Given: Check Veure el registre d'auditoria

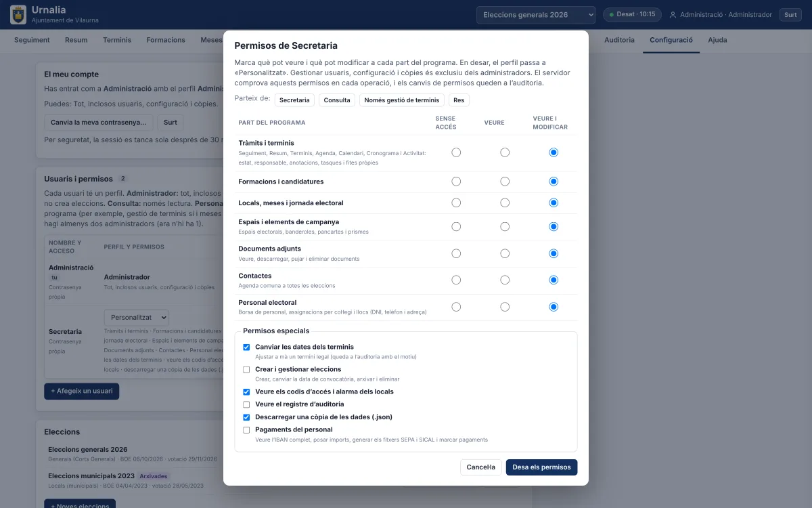Looking at the screenshot, I should click(x=246, y=404).
